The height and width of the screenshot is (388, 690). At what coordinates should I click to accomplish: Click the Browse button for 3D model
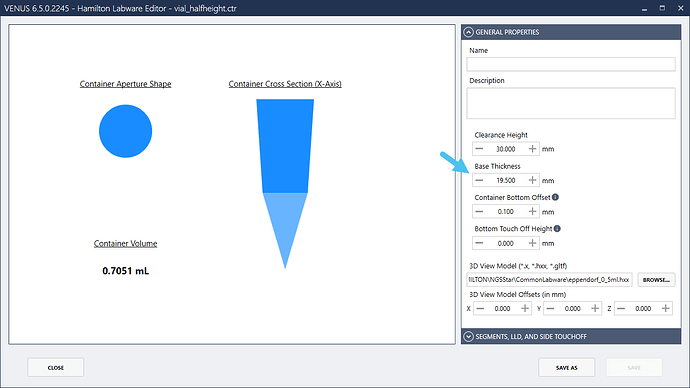tap(656, 280)
